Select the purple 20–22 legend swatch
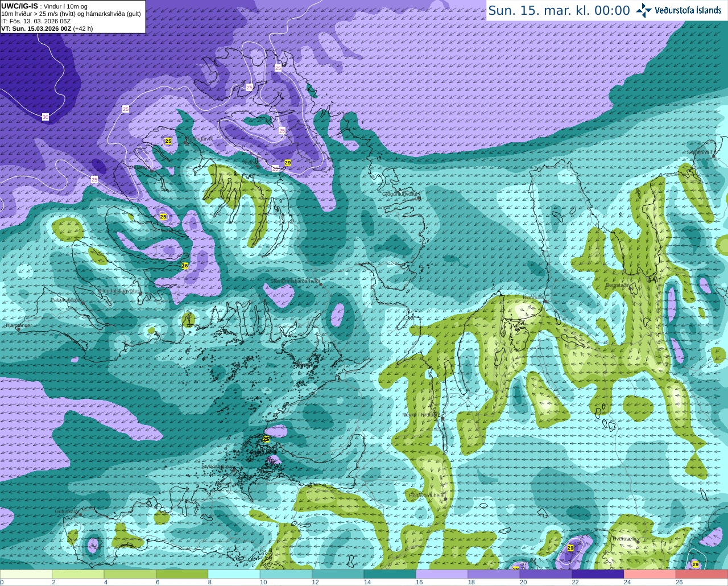 point(546,575)
